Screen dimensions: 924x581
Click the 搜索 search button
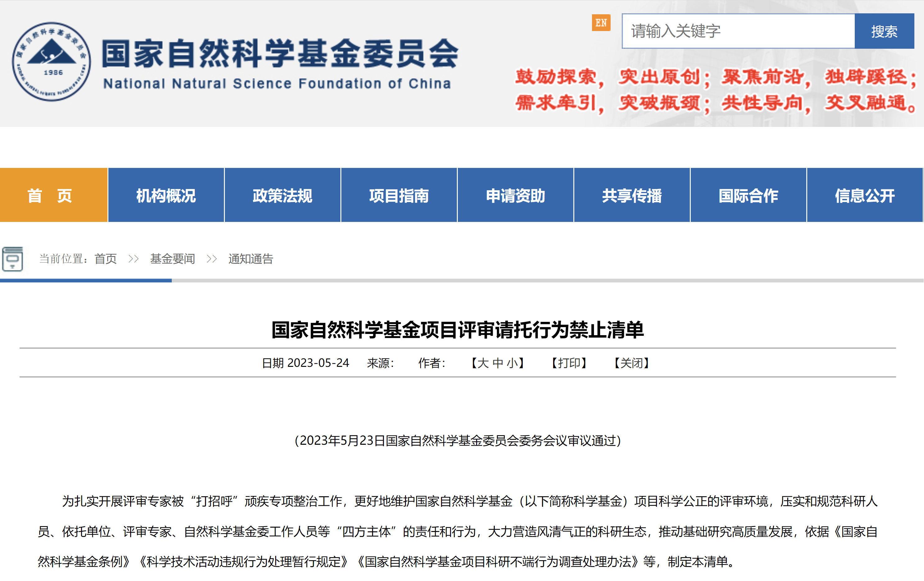[x=884, y=31]
